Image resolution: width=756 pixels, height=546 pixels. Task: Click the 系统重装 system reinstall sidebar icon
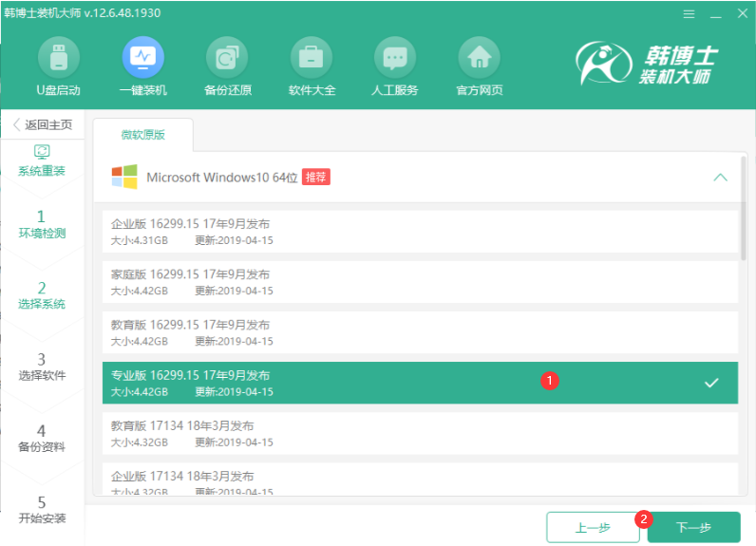42,153
